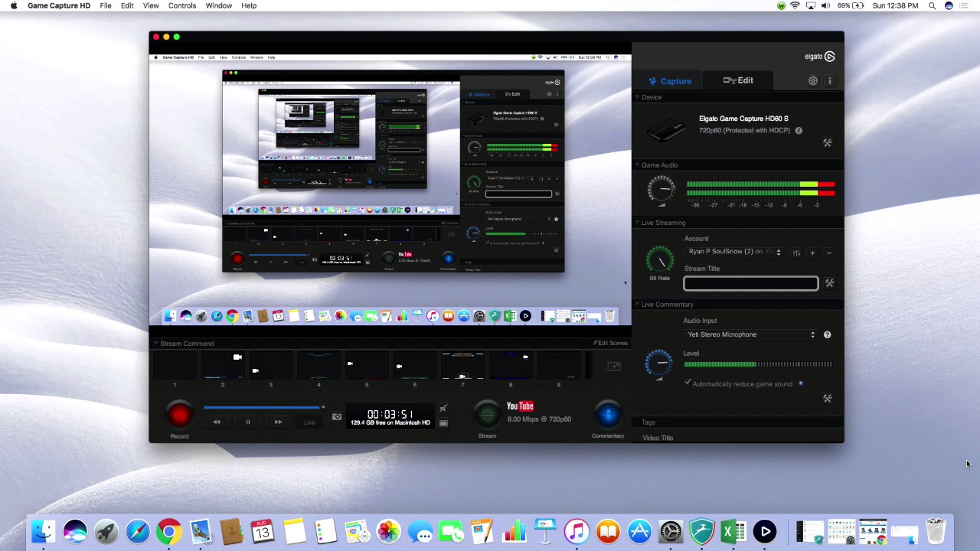Open Live Commentary settings wrench icon
The width and height of the screenshot is (980, 551).
pyautogui.click(x=828, y=398)
